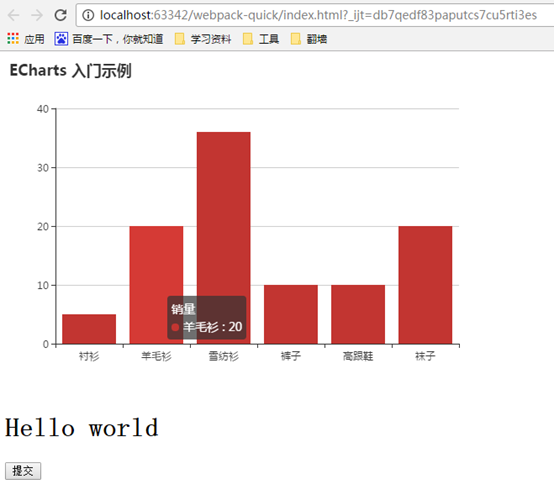Click the y-axis label 40
Viewport: 554px width, 500px height.
coord(43,109)
